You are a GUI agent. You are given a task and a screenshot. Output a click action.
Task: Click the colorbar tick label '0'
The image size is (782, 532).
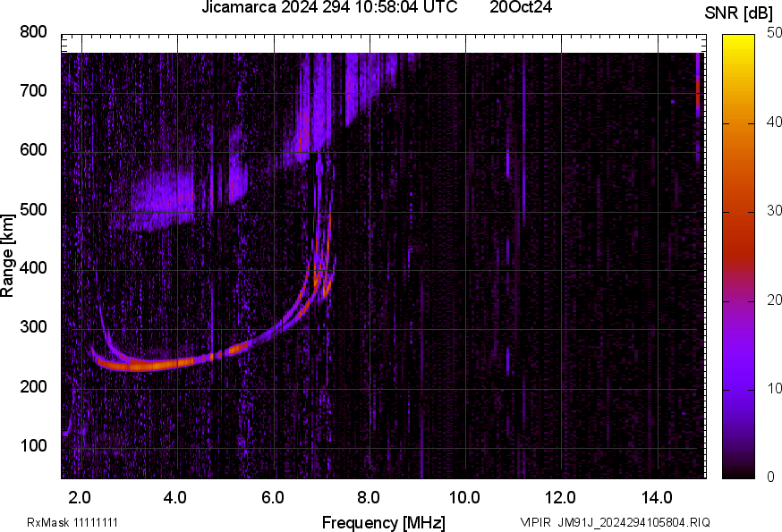[770, 477]
